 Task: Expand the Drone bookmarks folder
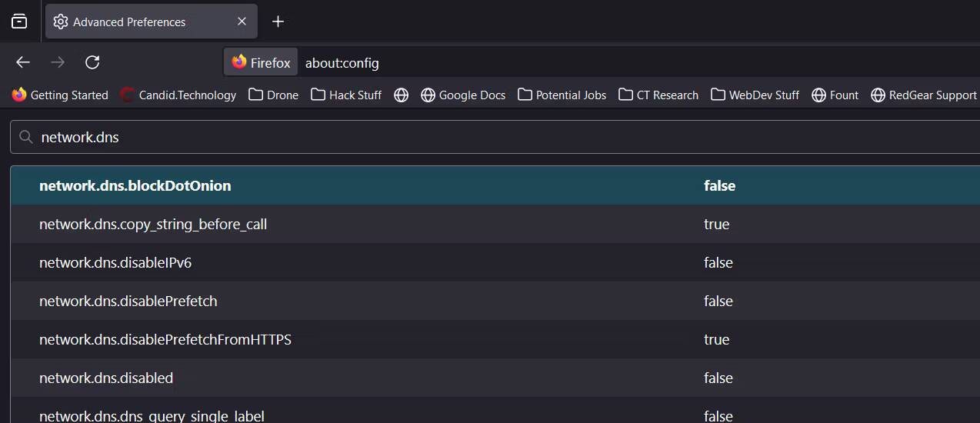coord(273,95)
